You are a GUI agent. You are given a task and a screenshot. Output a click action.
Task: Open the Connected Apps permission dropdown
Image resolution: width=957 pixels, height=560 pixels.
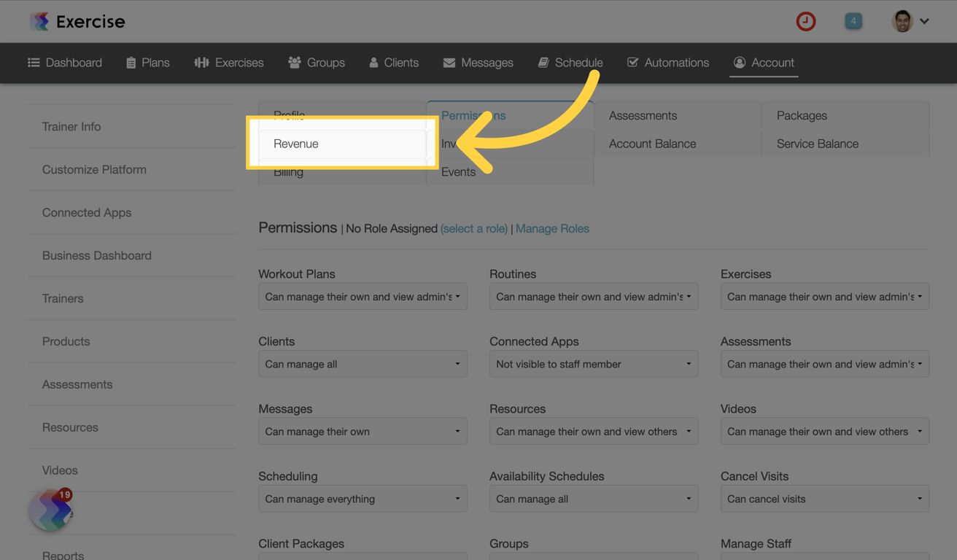tap(593, 364)
